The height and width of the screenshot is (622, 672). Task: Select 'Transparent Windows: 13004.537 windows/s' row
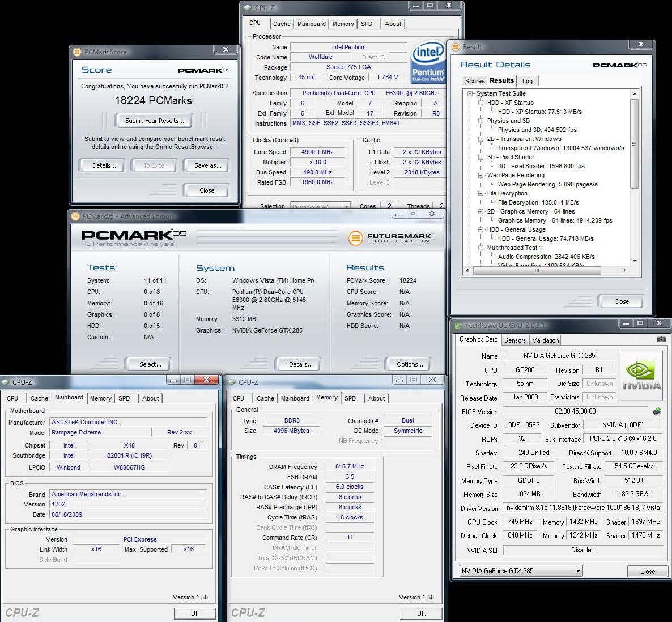pos(561,148)
